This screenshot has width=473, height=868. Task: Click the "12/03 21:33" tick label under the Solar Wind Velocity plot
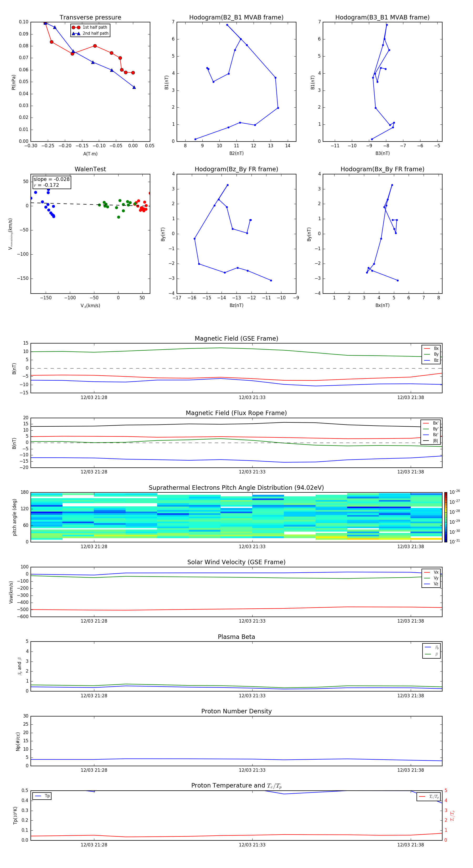252,621
